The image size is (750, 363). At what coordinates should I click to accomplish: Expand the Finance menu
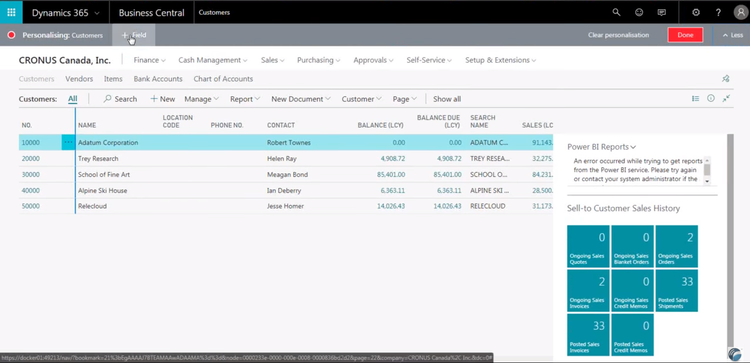tap(149, 60)
